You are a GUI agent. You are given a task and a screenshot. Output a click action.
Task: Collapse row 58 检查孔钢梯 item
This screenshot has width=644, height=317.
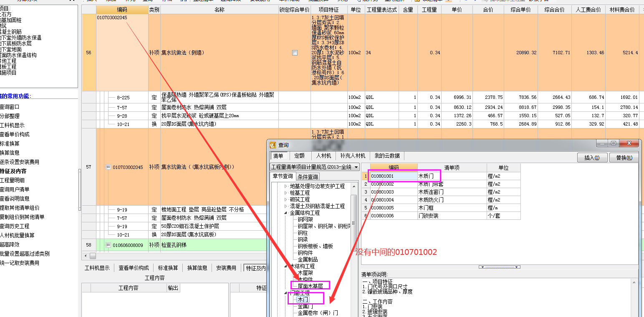tap(108, 245)
